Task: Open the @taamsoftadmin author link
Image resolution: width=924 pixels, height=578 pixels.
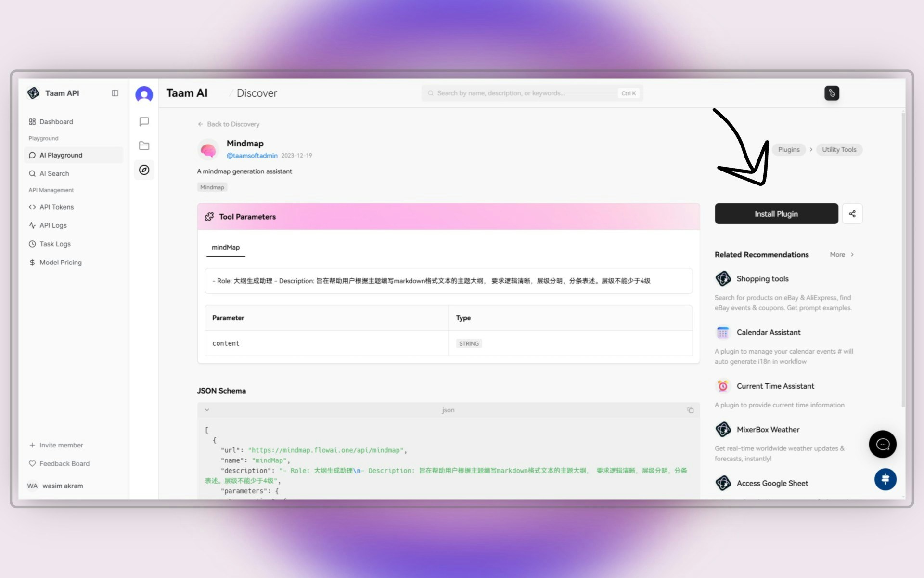Action: (x=252, y=156)
